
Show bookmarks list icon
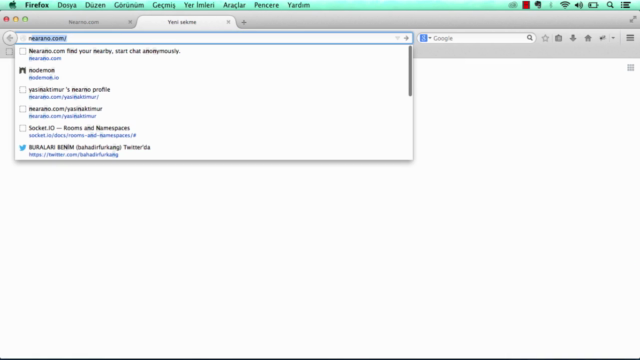pos(558,38)
